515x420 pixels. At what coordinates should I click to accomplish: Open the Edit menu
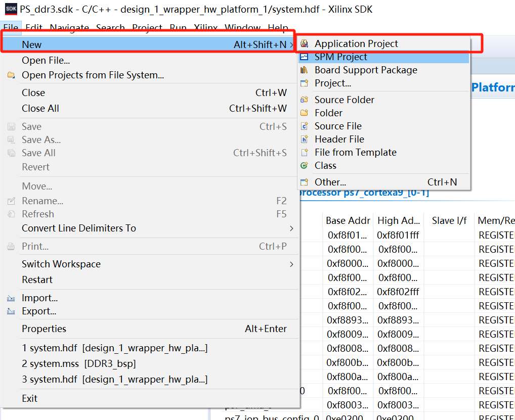coord(34,28)
